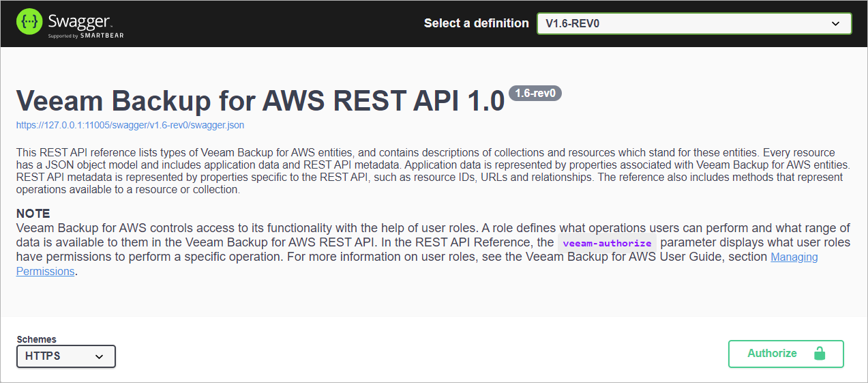Screen dimensions: 868x383
Task: Open the Managing Permissions link
Action: click(794, 257)
